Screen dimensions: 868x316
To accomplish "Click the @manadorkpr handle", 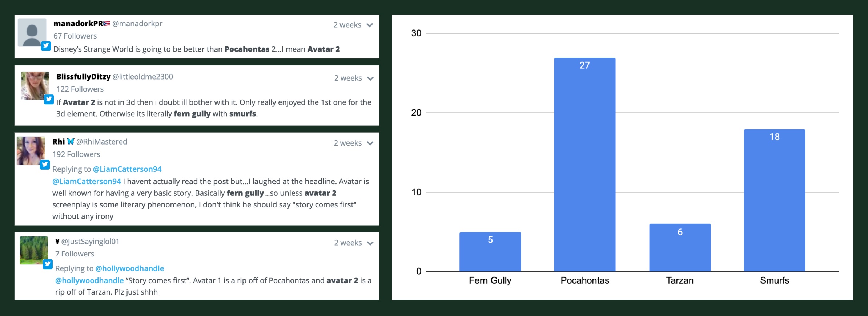I will 137,24.
